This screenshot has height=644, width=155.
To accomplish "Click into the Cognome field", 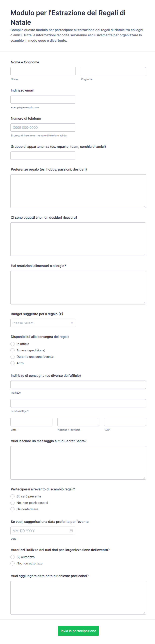I will coord(113,71).
